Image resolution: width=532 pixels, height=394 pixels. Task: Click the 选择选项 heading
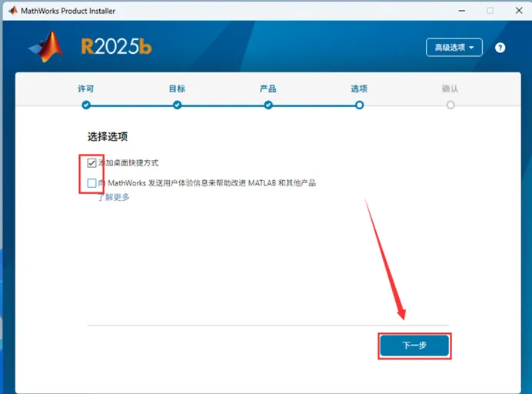click(x=108, y=136)
